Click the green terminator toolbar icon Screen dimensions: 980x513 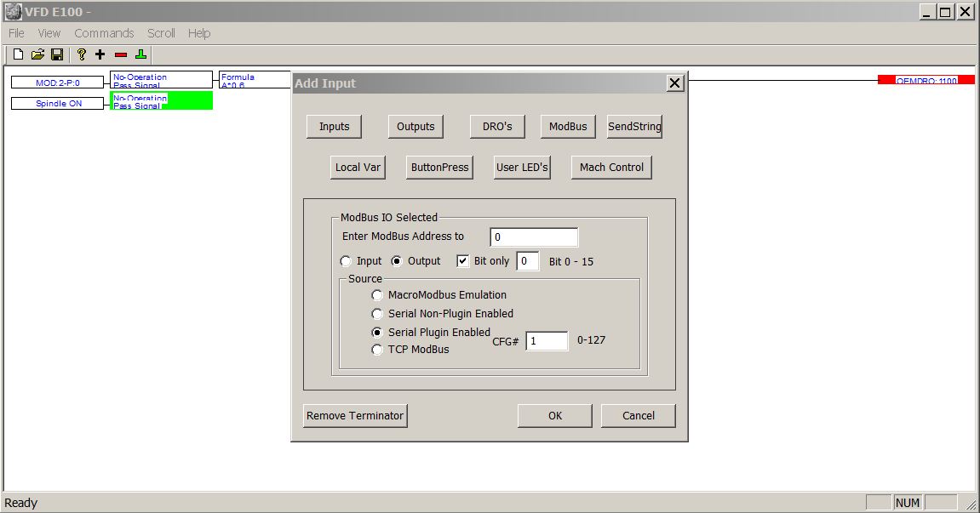(140, 55)
